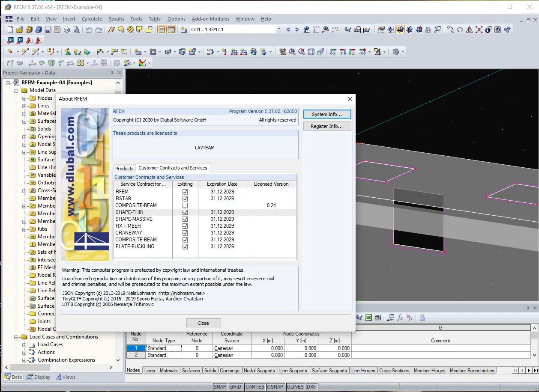Expand the Lines tree item

[24, 106]
